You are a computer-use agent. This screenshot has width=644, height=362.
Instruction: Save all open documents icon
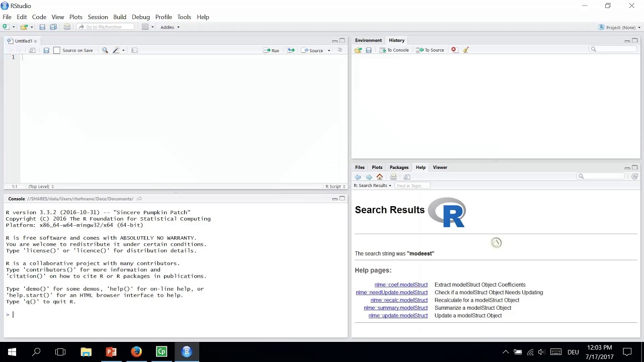(x=53, y=27)
